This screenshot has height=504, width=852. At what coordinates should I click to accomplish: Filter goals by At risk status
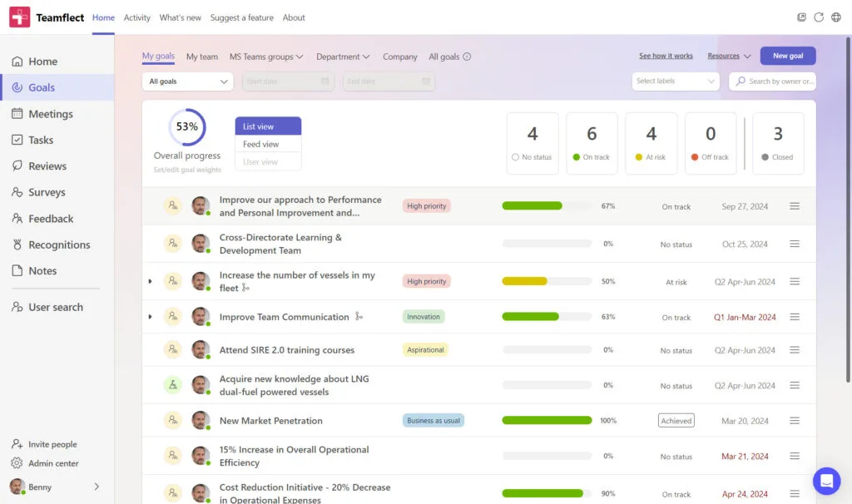coord(651,143)
